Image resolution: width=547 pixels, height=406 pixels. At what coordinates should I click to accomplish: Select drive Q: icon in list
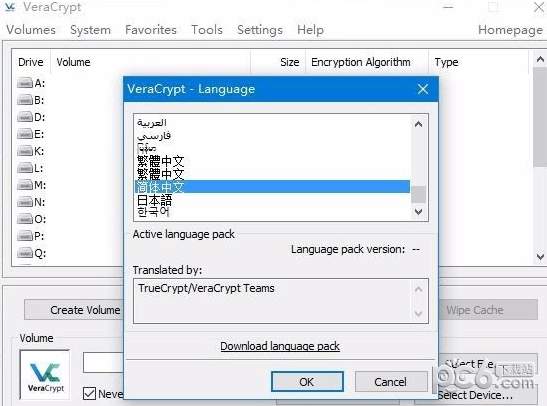click(x=25, y=253)
